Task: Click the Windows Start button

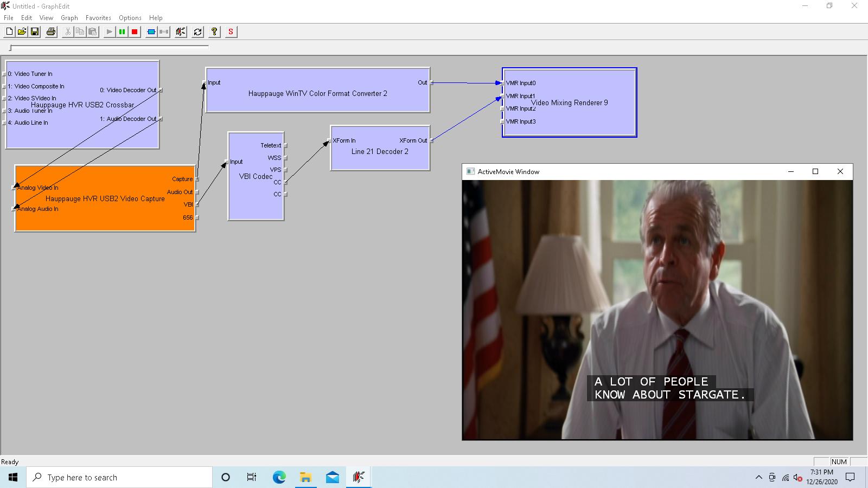Action: pyautogui.click(x=13, y=477)
